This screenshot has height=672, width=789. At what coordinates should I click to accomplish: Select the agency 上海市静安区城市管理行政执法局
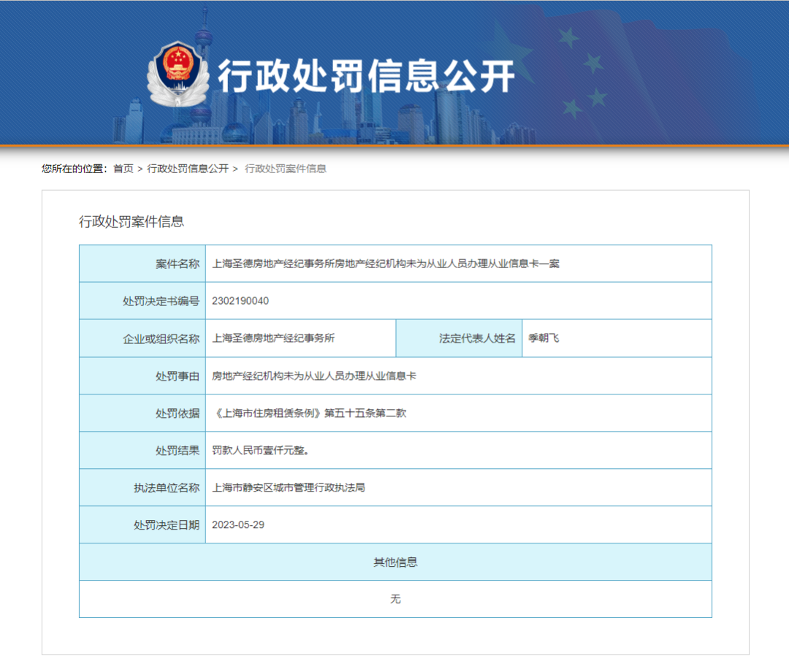(x=289, y=487)
